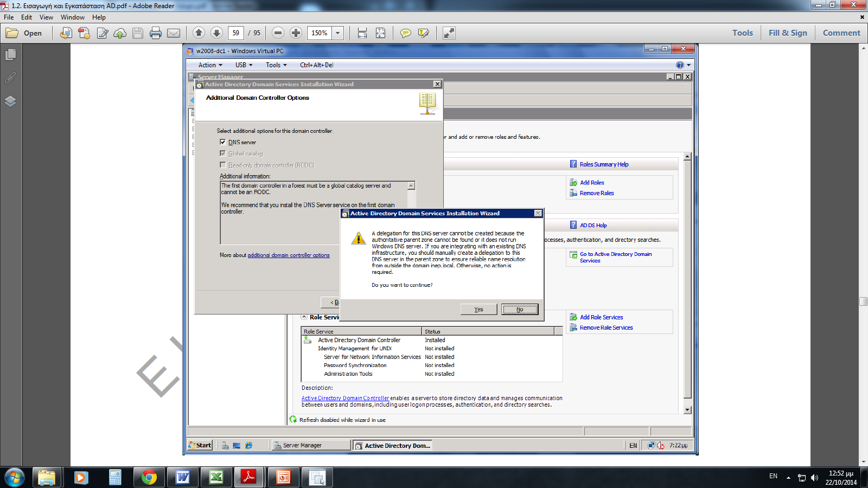Click the zoom value field showing 150%
The image size is (868, 488).
point(320,33)
